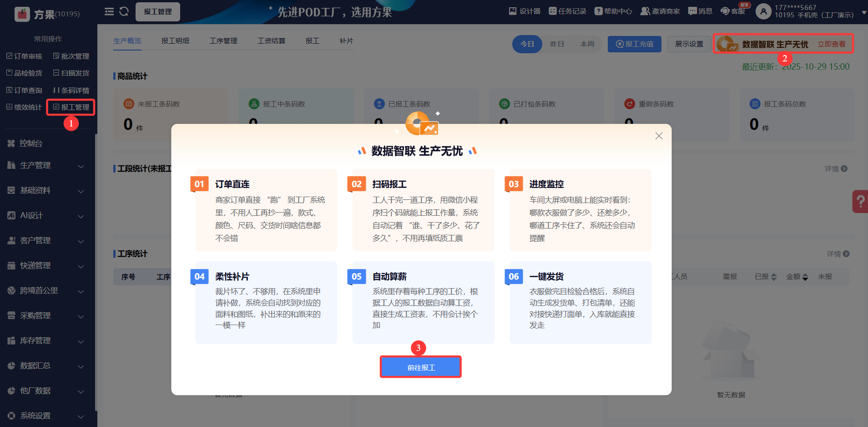Switch to 工资结算 tab
The width and height of the screenshot is (868, 427).
point(272,41)
